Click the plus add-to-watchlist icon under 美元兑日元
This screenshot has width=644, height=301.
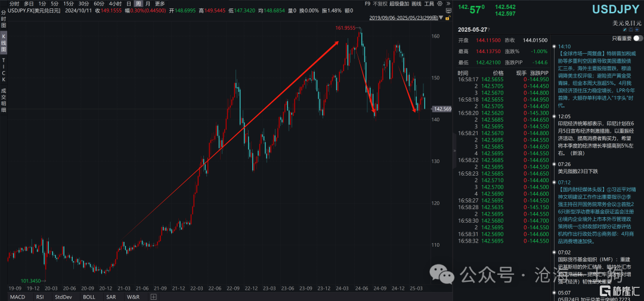click(x=637, y=30)
